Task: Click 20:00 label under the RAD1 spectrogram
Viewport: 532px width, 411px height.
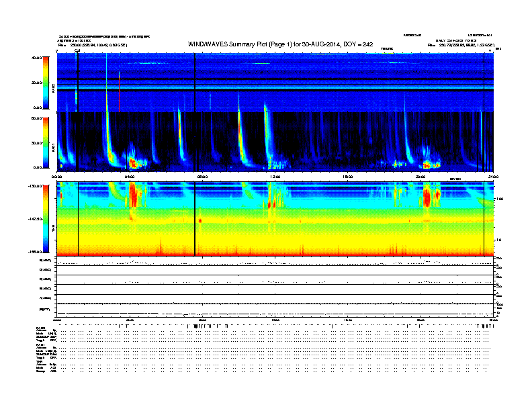Action: click(420, 177)
